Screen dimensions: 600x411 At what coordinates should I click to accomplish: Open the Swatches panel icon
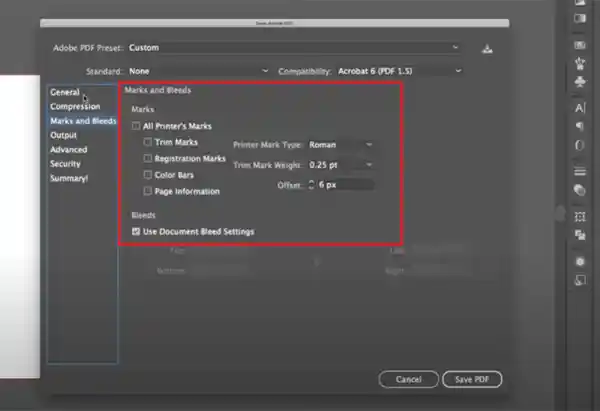[x=580, y=45]
